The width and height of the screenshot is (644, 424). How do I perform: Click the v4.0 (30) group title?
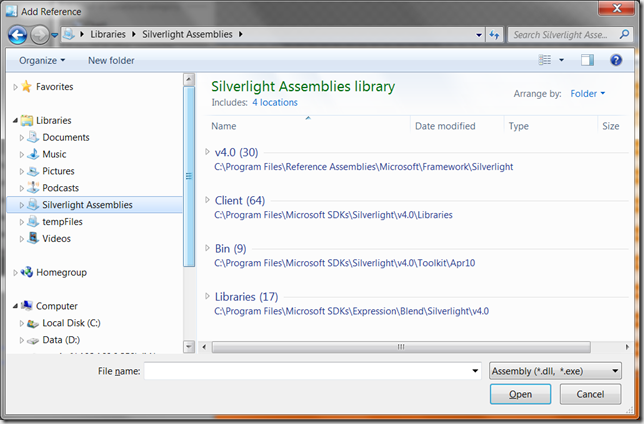tap(237, 152)
